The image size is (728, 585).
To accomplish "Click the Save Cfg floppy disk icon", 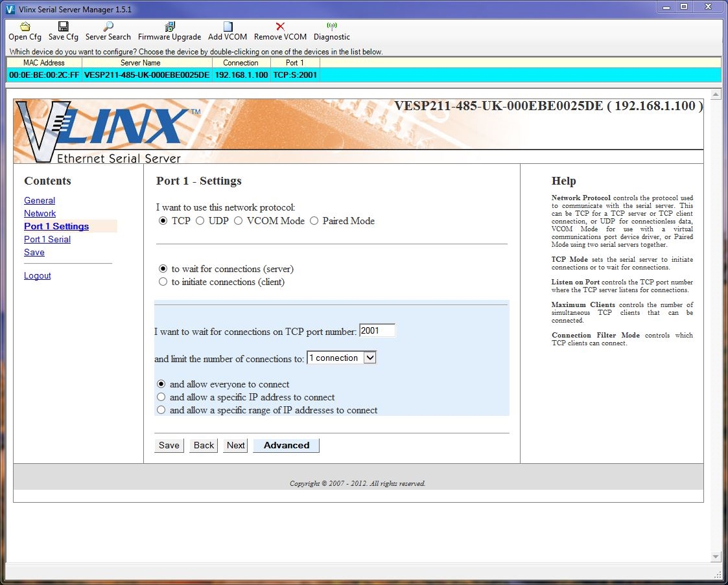I will 63,27.
